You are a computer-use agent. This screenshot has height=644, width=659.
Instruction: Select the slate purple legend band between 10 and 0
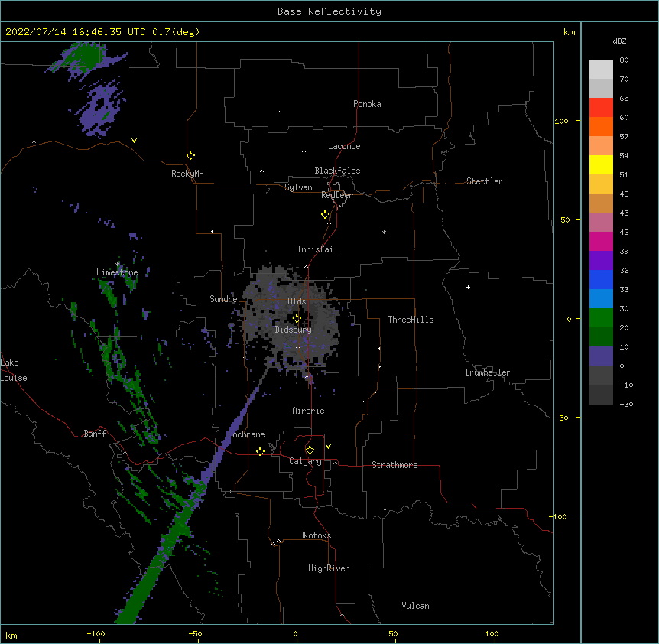(601, 356)
